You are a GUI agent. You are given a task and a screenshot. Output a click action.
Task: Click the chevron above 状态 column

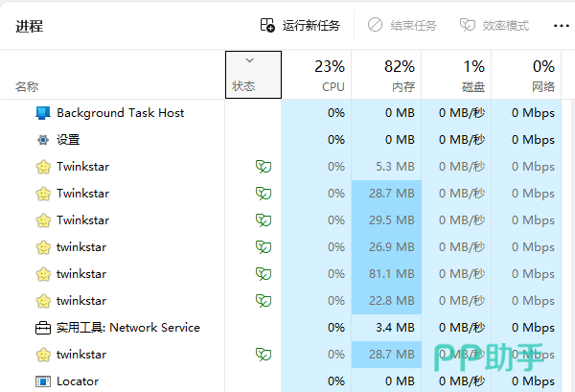point(250,60)
